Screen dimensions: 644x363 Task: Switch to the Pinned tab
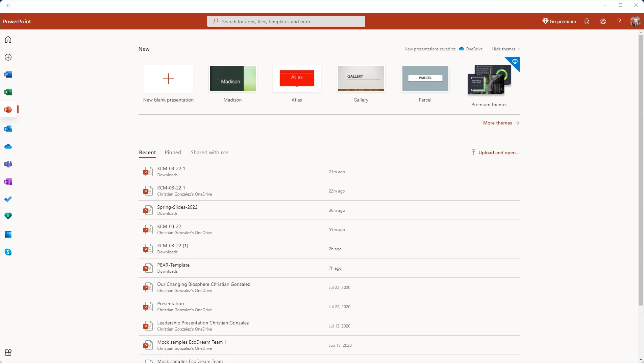pos(173,153)
